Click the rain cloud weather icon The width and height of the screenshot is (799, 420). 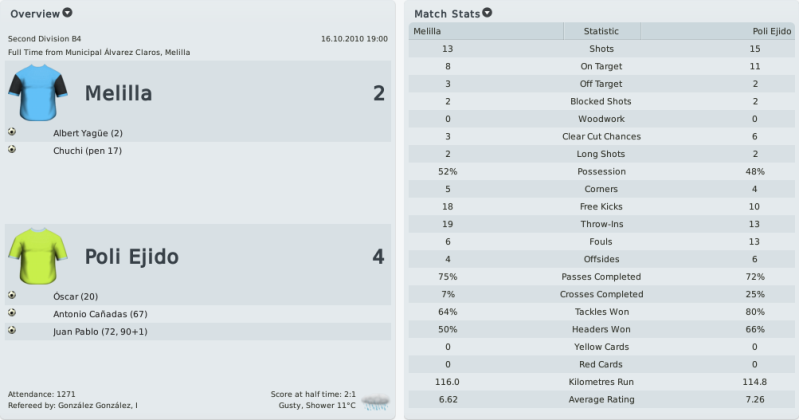pos(376,402)
